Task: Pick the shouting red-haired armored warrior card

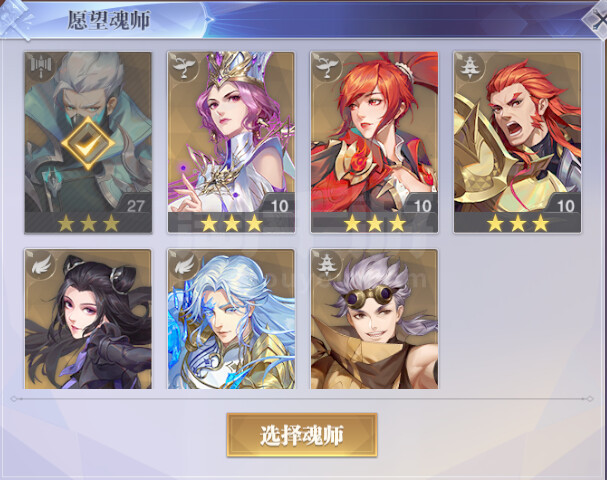Action: tap(517, 142)
